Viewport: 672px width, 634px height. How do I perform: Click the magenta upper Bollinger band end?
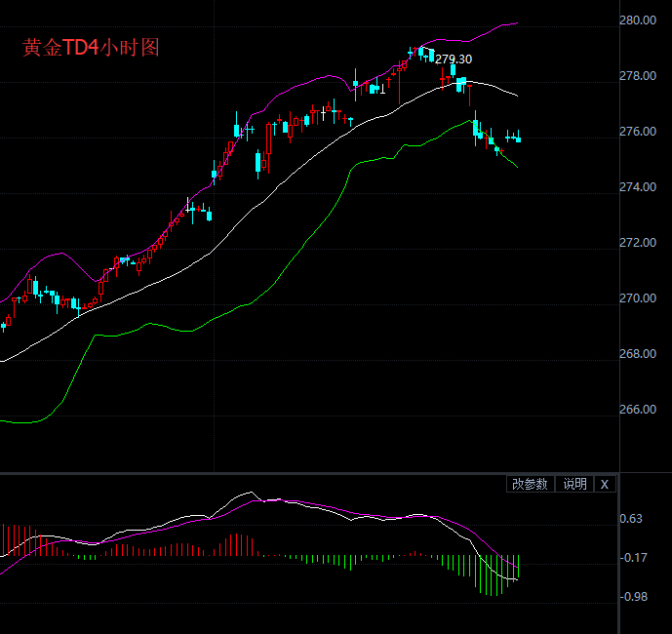coord(514,23)
